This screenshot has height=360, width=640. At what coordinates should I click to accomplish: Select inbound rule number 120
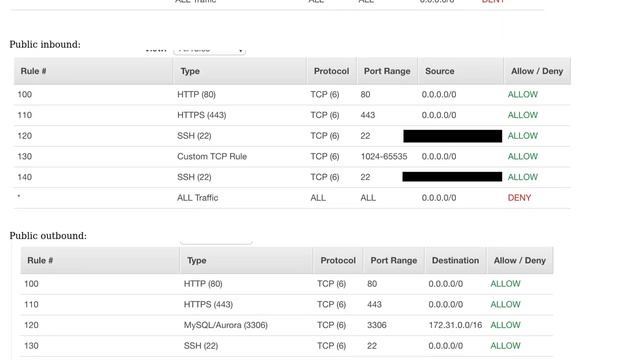coord(24,136)
